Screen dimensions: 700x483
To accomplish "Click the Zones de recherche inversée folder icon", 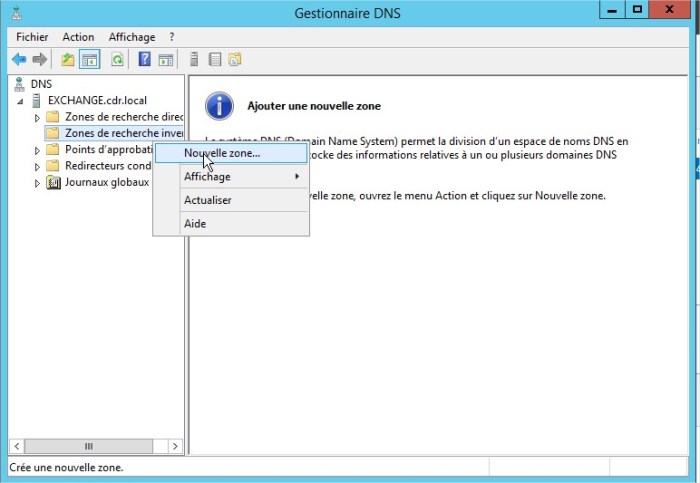I will 53,133.
